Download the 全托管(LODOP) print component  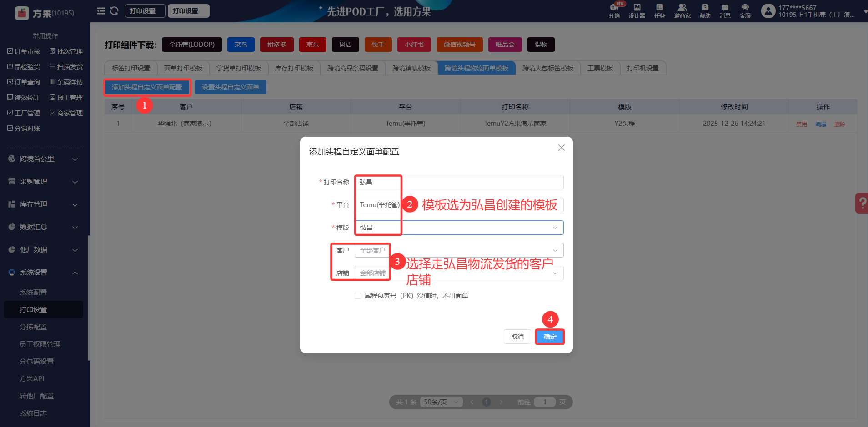point(192,45)
